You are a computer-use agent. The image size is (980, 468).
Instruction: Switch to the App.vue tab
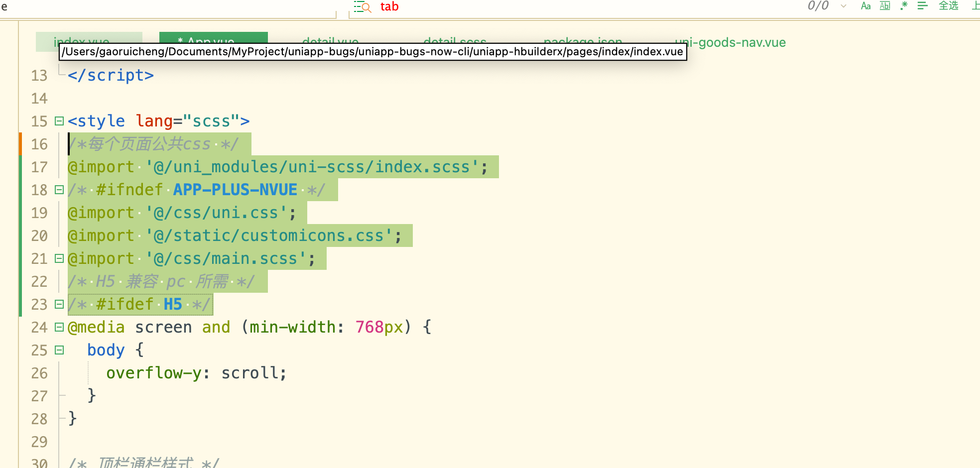point(214,39)
